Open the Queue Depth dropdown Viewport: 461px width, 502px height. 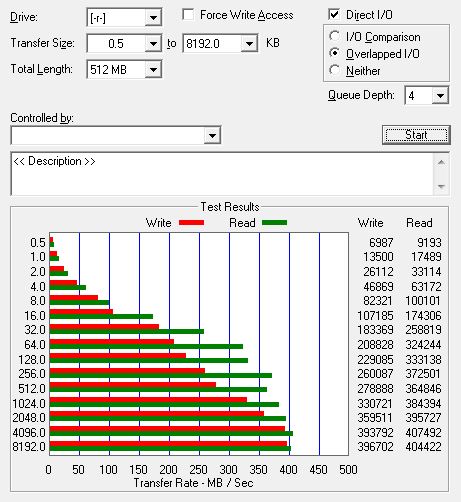(x=440, y=96)
